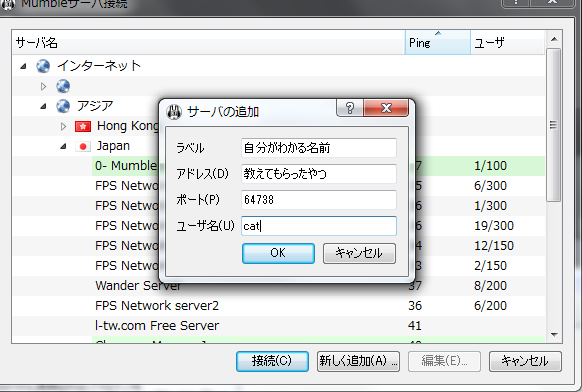
Task: Click the ラベル input field
Action: point(319,148)
